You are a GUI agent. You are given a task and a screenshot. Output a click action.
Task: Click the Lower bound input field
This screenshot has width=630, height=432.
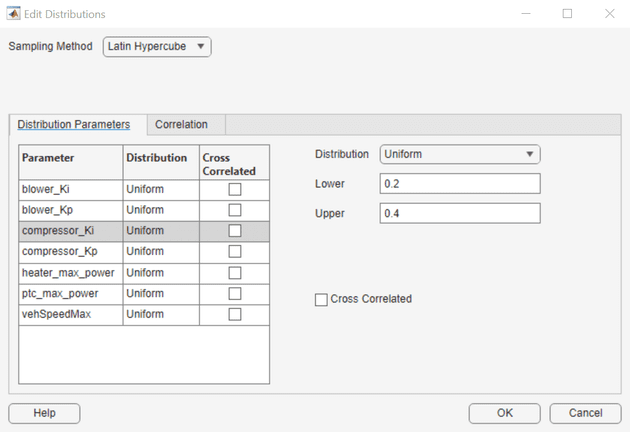tap(460, 184)
